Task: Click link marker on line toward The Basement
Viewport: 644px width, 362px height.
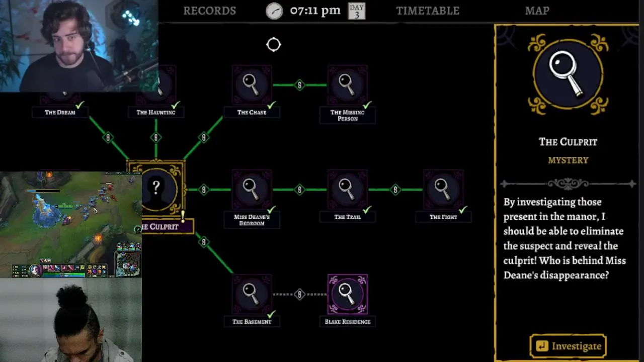Action: [204, 242]
